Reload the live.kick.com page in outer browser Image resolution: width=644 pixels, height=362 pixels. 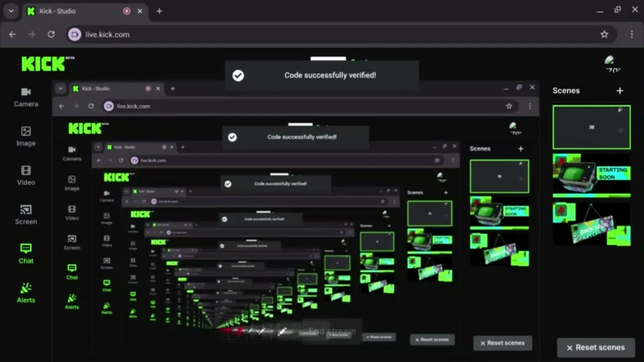[x=51, y=34]
